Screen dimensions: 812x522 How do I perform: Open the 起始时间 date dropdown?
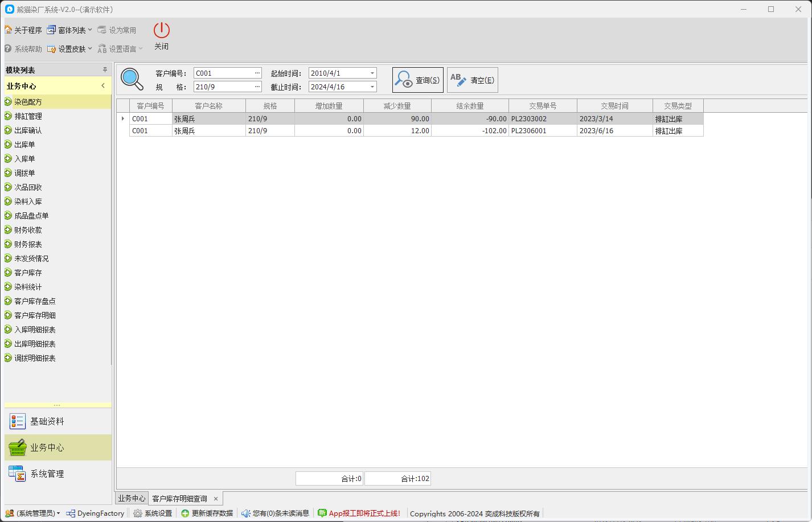pos(372,73)
